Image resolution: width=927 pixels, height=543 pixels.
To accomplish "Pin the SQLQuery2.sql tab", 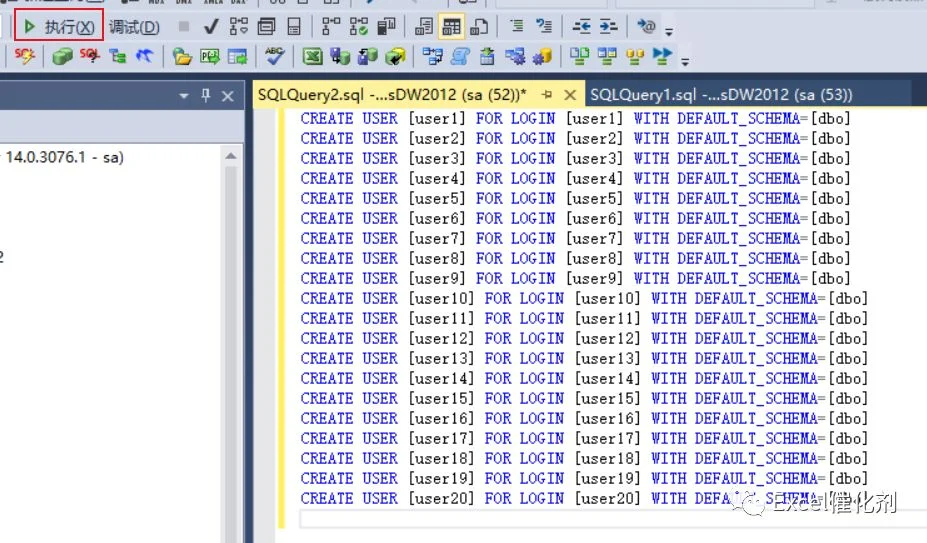I will (546, 95).
